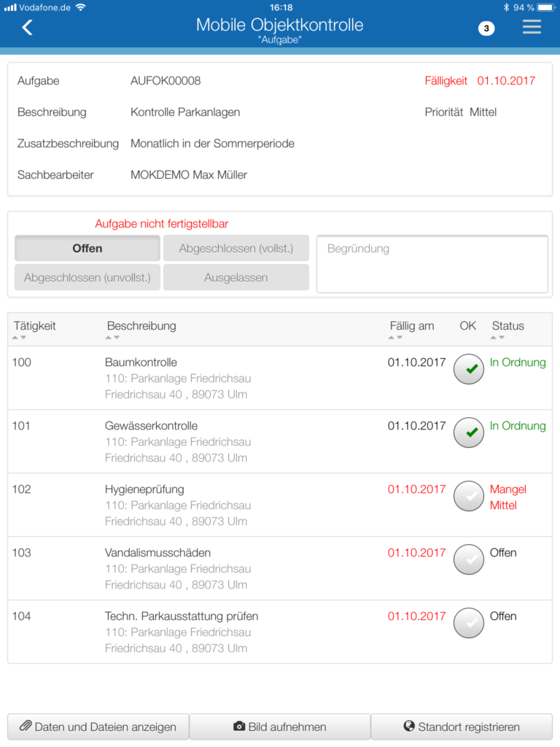Toggle the OK circle for Hygieneprüfung

[469, 496]
